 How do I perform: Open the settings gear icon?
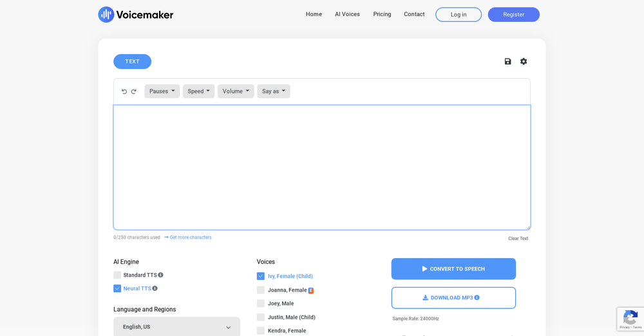point(524,61)
